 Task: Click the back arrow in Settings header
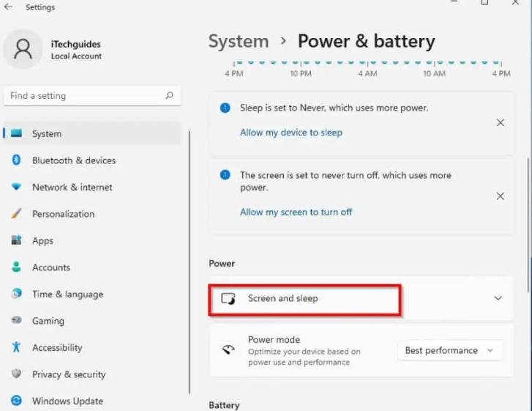coord(8,7)
